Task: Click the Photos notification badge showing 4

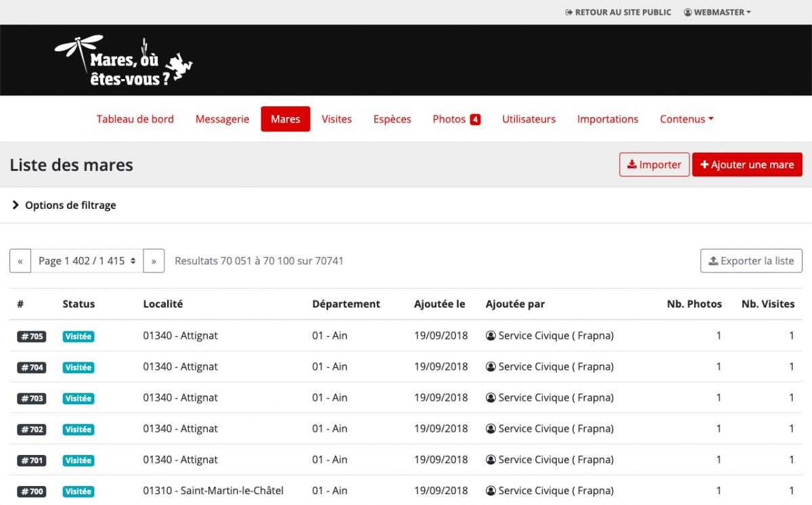Action: [x=475, y=120]
